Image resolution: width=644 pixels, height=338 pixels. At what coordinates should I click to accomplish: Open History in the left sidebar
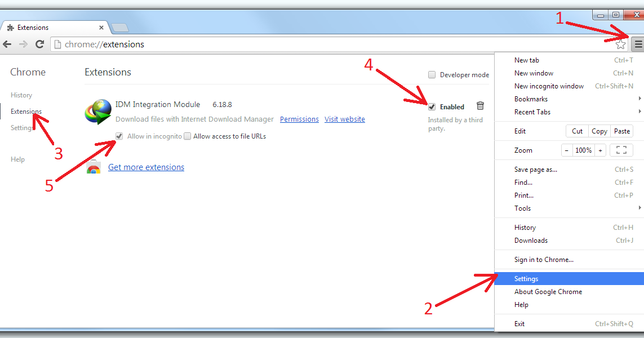(21, 95)
